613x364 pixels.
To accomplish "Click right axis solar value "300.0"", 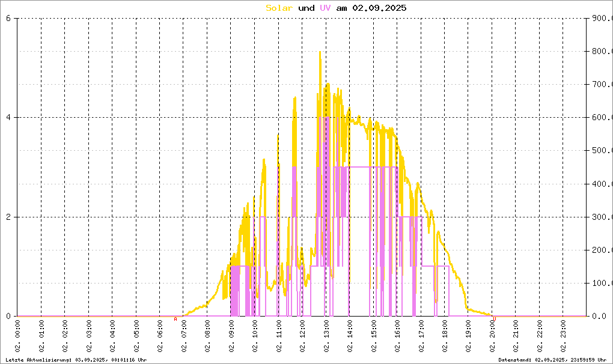I will pyautogui.click(x=602, y=217).
